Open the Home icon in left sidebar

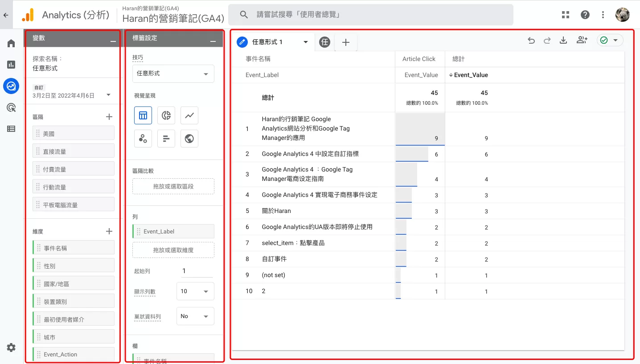(11, 43)
